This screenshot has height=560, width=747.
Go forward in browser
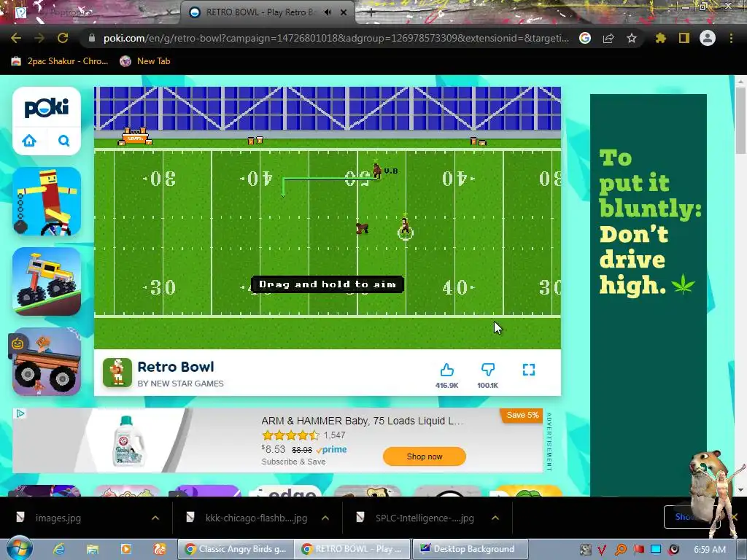[39, 38]
